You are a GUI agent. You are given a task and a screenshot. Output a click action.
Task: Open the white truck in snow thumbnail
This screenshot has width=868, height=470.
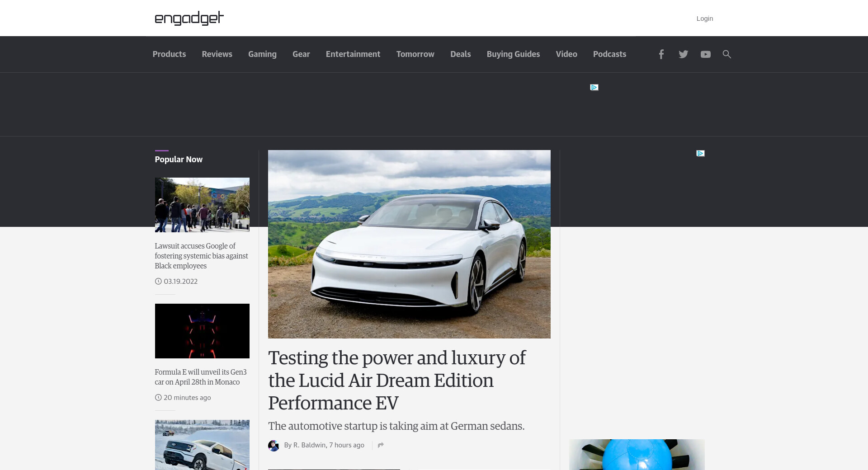pyautogui.click(x=202, y=445)
